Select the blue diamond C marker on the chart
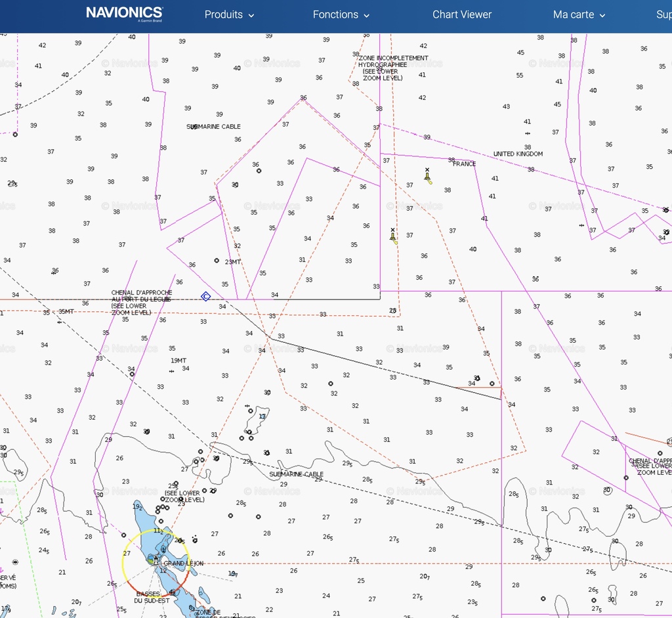The image size is (672, 618). coord(205,296)
